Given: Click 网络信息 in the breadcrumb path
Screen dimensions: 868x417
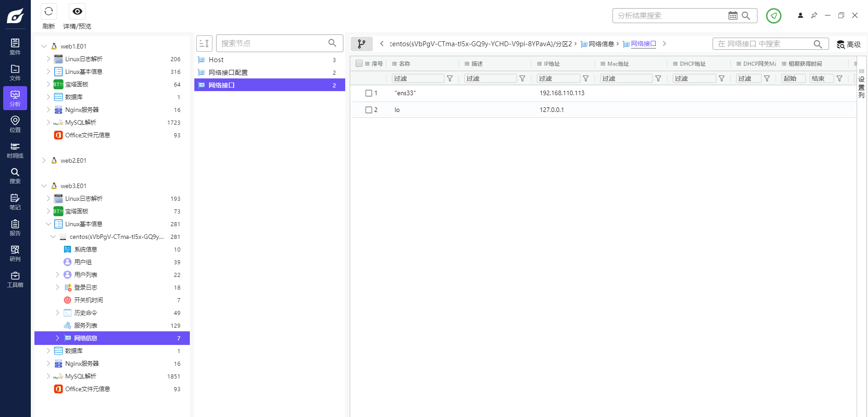Looking at the screenshot, I should 601,44.
